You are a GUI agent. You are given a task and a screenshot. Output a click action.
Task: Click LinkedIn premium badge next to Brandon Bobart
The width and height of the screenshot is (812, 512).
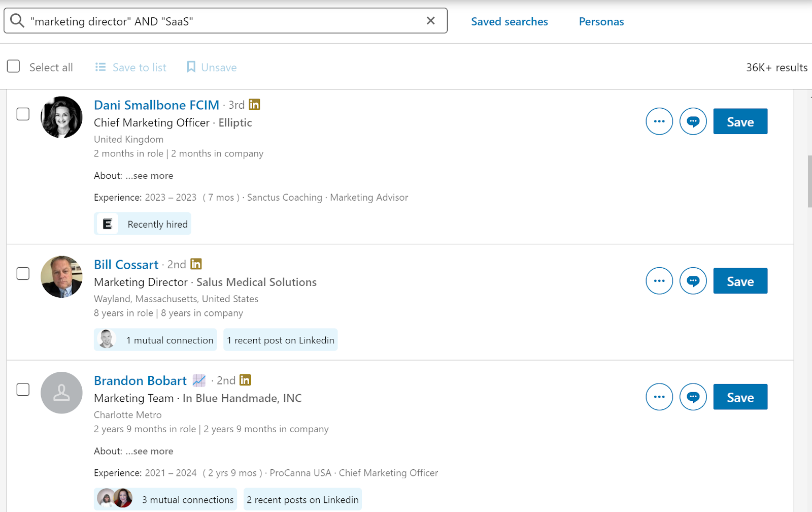point(245,380)
